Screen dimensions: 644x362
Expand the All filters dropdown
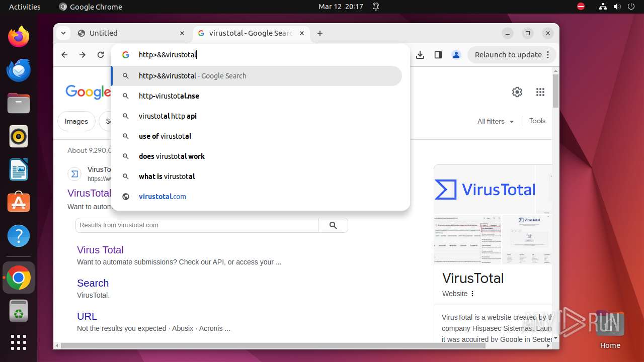coord(496,121)
